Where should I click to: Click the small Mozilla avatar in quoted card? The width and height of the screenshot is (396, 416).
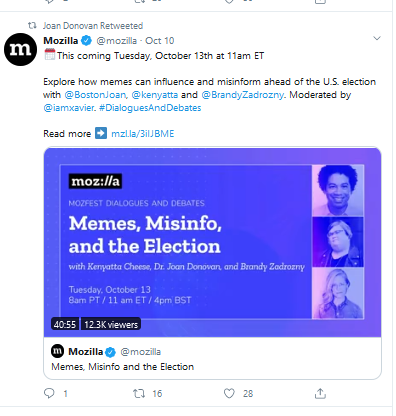58,351
